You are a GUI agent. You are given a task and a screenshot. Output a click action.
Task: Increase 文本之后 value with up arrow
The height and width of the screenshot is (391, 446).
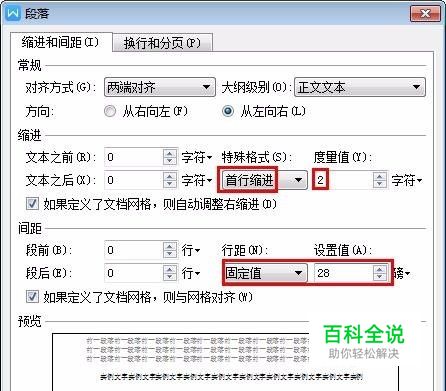pyautogui.click(x=170, y=176)
